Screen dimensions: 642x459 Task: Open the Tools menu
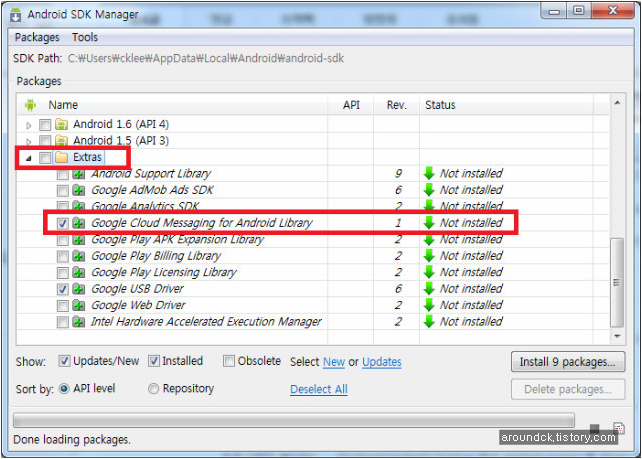(85, 37)
